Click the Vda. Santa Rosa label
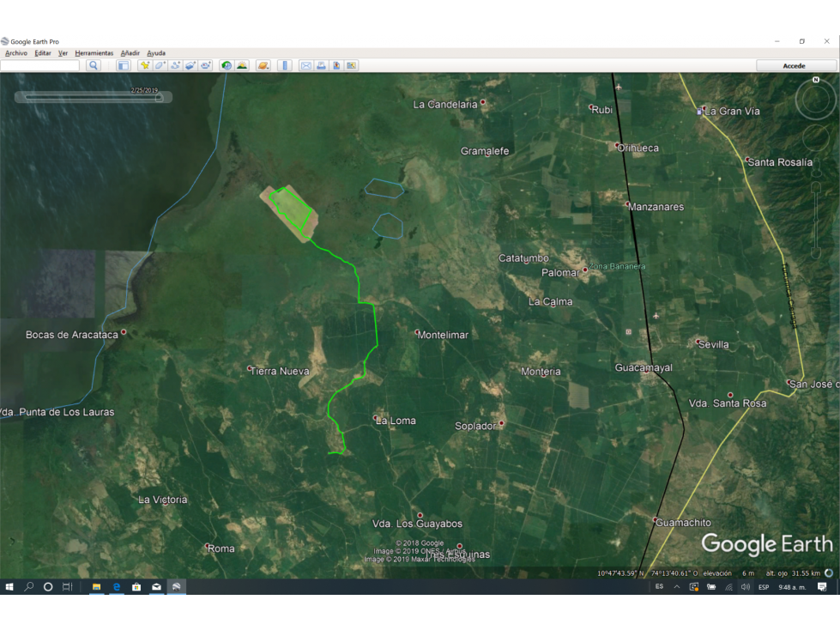The image size is (840, 630). pos(728,403)
